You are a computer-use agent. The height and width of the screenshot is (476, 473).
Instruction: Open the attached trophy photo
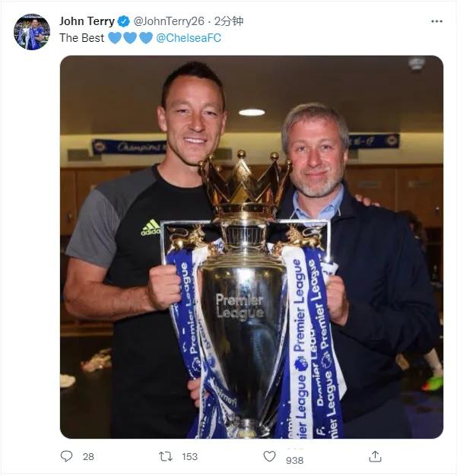(251, 247)
